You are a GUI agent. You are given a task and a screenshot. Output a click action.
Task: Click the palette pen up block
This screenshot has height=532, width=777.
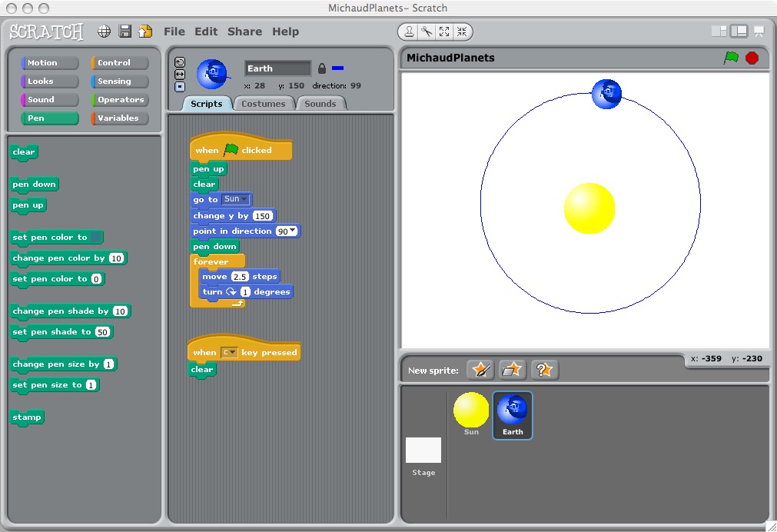click(x=28, y=205)
